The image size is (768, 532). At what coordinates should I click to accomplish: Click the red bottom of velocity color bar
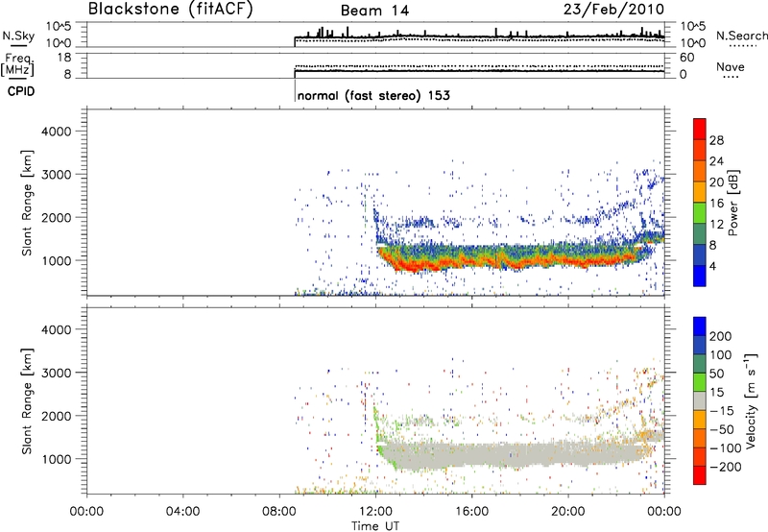[x=700, y=475]
